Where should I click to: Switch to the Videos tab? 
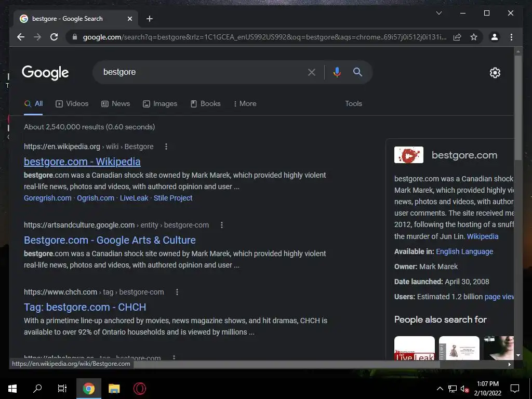coord(72,104)
